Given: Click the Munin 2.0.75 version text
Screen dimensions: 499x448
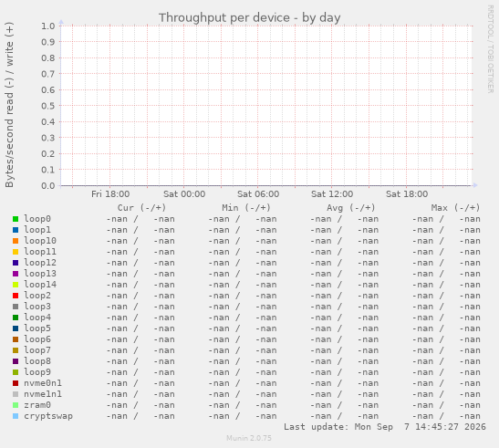Looking at the screenshot, I should 249,438.
